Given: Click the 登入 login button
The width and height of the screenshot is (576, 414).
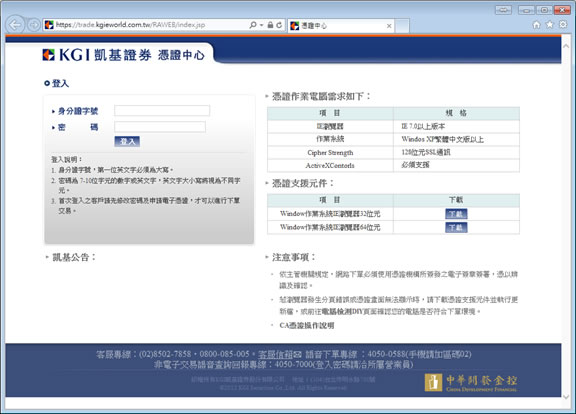Looking at the screenshot, I should point(127,141).
